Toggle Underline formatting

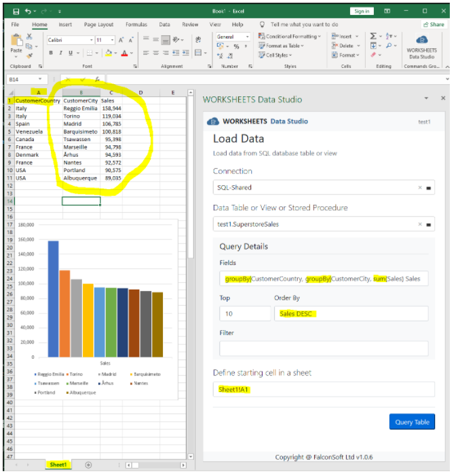[x=71, y=53]
